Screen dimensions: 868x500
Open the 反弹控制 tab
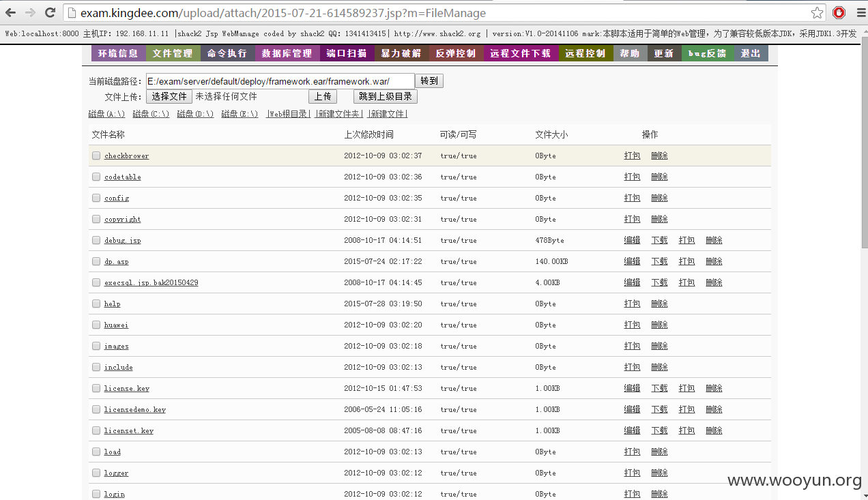(x=456, y=53)
